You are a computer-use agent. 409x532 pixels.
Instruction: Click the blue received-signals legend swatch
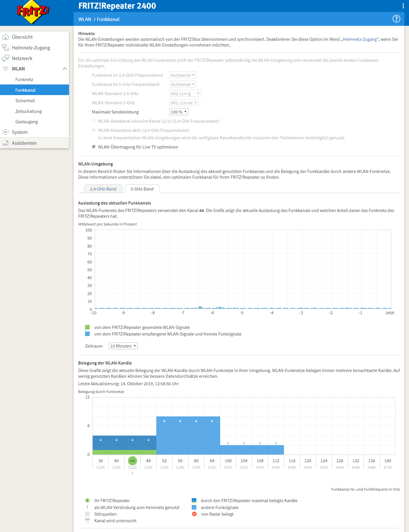(87, 334)
